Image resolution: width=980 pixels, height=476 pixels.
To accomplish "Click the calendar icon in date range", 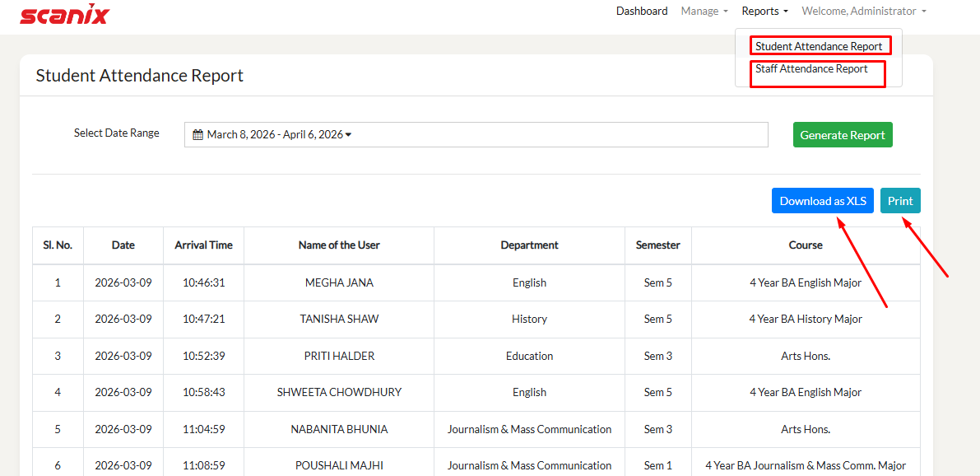I will pyautogui.click(x=197, y=135).
